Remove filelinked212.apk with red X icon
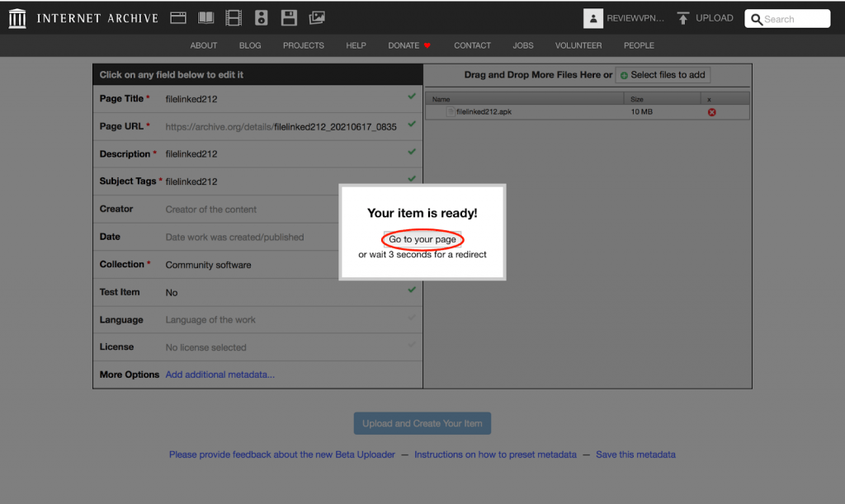 click(x=712, y=112)
